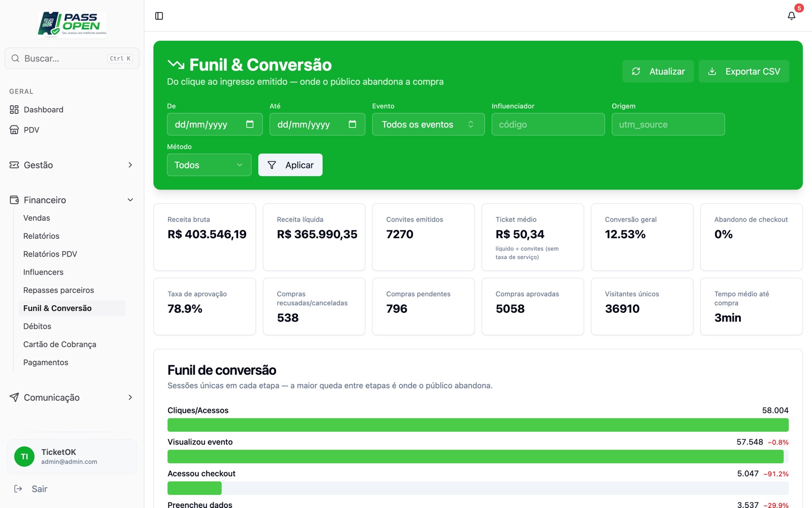This screenshot has height=508, width=812.
Task: Click the Cliques/Acessos funnel bar
Action: coord(478,425)
